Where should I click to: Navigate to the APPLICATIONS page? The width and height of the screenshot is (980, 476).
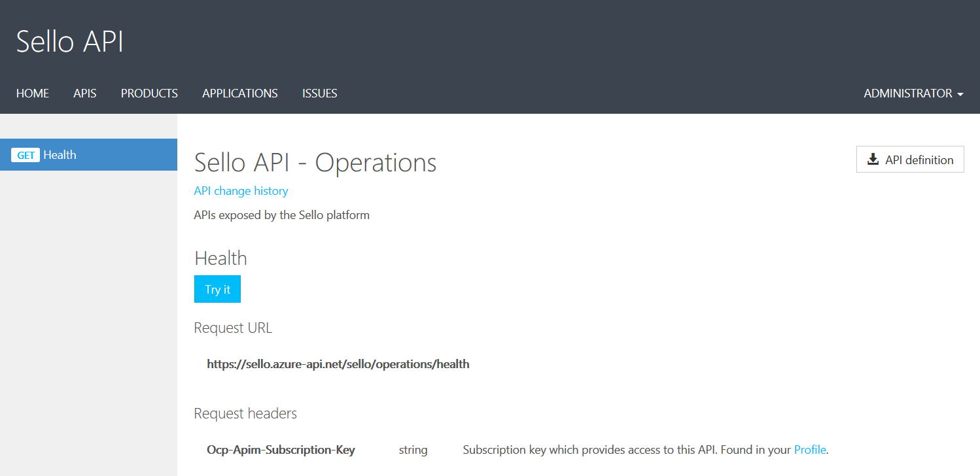(239, 93)
